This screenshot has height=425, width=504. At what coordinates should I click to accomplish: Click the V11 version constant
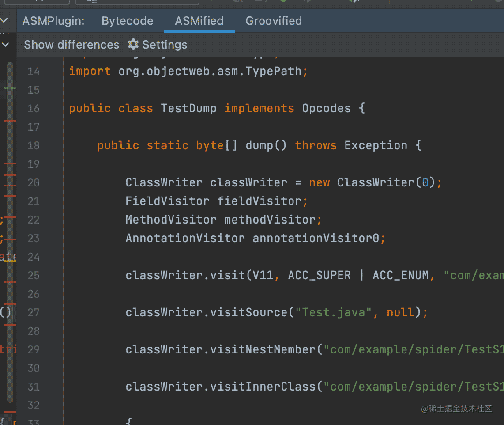click(263, 276)
